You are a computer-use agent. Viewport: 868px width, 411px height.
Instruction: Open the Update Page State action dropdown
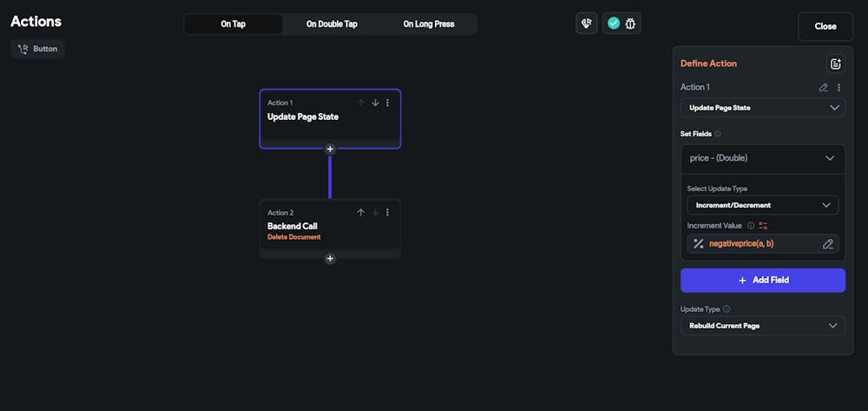[762, 108]
